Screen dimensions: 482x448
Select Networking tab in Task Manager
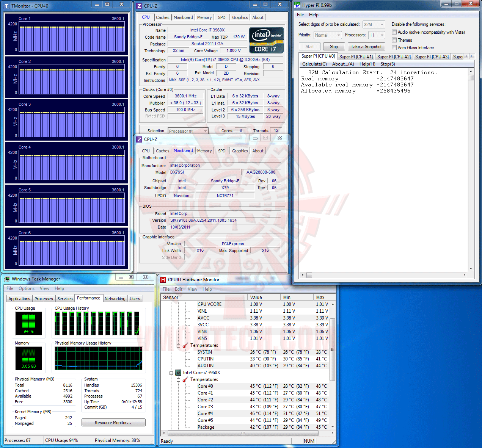point(115,299)
